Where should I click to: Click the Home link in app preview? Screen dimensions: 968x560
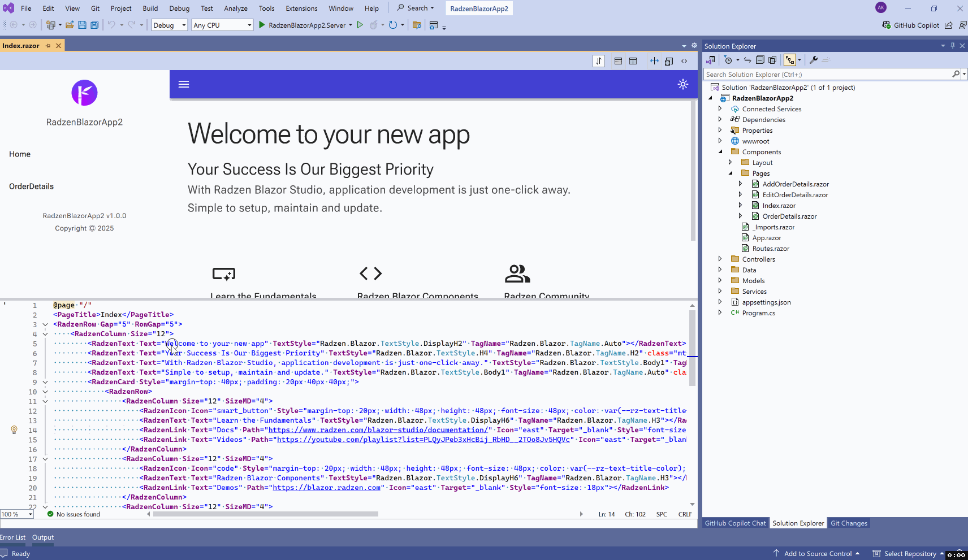20,154
